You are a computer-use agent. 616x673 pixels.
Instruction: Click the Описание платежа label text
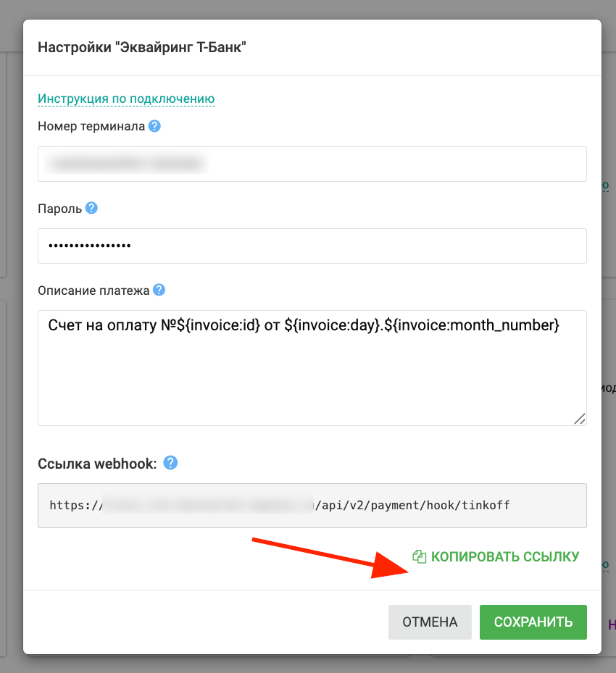[93, 290]
